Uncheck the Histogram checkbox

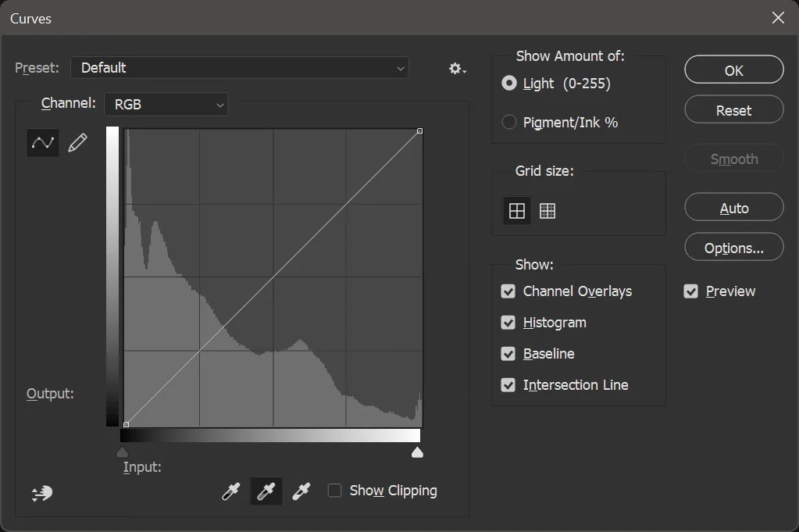coord(508,323)
